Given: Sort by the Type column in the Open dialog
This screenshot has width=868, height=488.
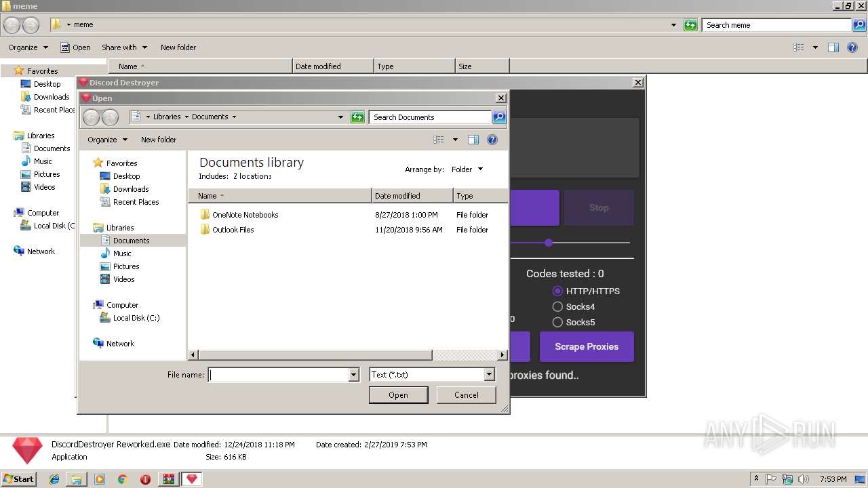Looking at the screenshot, I should click(x=480, y=196).
